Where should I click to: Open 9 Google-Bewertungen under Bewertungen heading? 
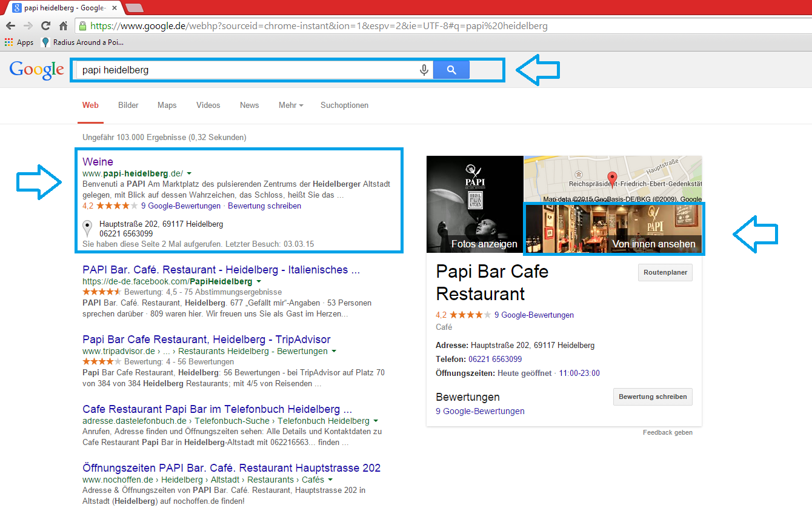pos(480,411)
